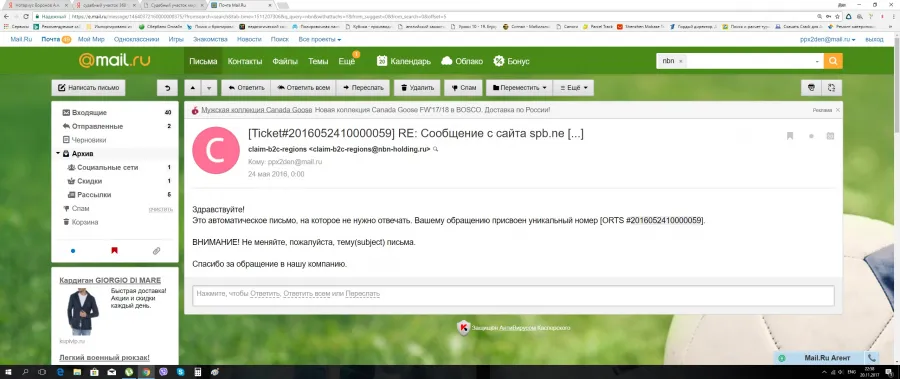This screenshot has height=379, width=900.
Task: Click Написать письмо button
Action: [88, 88]
